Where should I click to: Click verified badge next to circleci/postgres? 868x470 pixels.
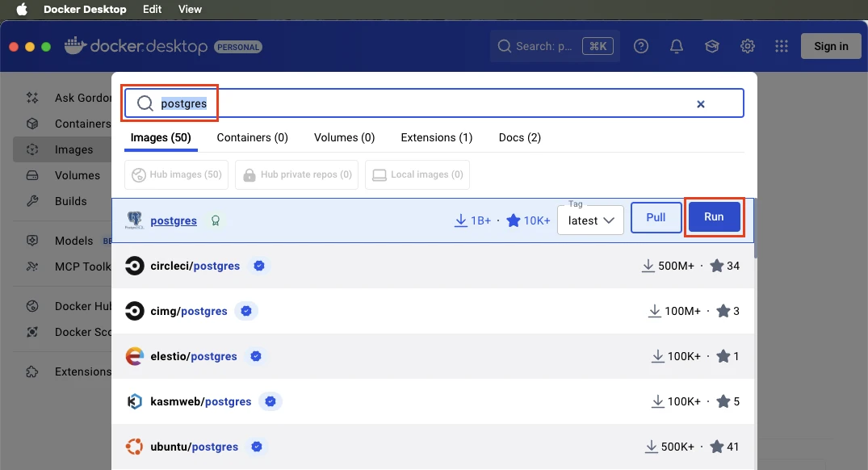(x=259, y=266)
